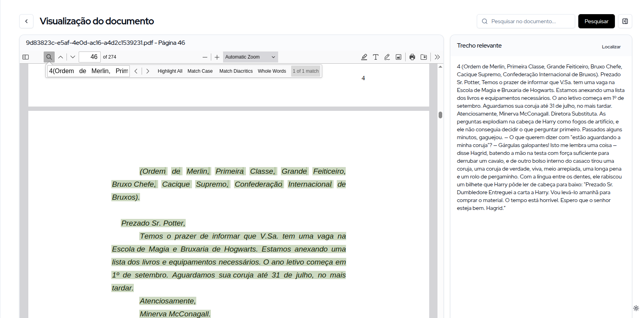The height and width of the screenshot is (318, 644).
Task: Click the 'Prezado Sr. Potter,' line
Action: pyautogui.click(x=153, y=223)
